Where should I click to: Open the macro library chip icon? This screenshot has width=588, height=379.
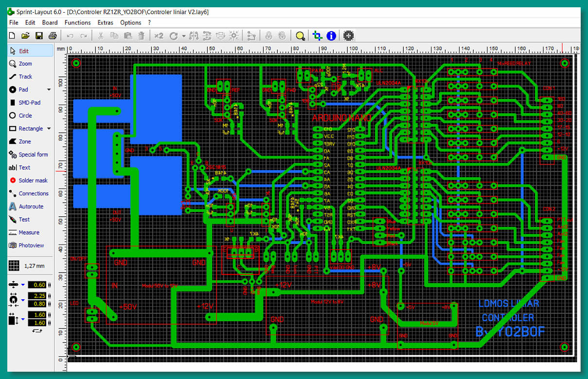348,35
